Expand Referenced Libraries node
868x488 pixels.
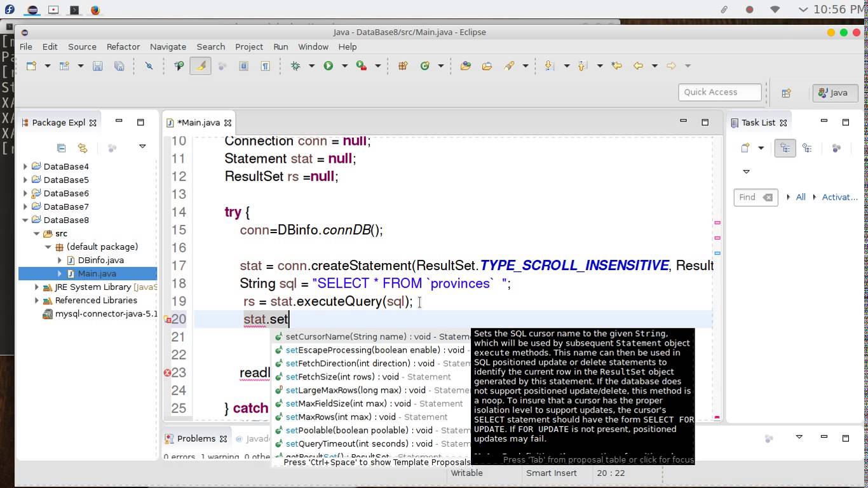point(37,300)
